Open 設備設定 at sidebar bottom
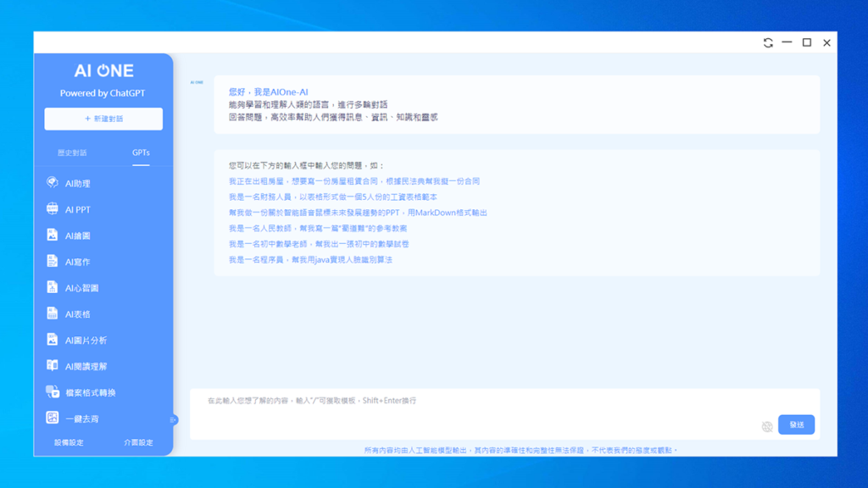Image resolution: width=868 pixels, height=488 pixels. pos(69,443)
